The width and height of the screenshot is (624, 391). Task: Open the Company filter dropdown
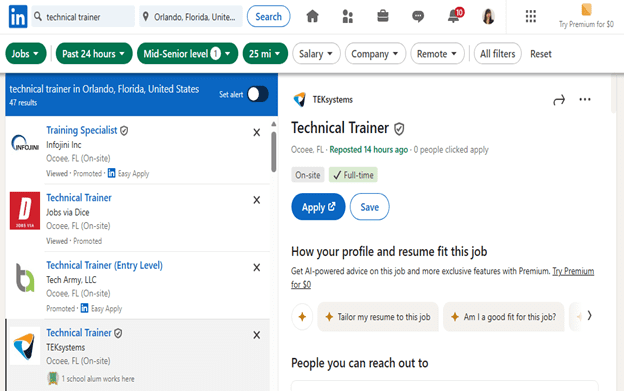[375, 53]
